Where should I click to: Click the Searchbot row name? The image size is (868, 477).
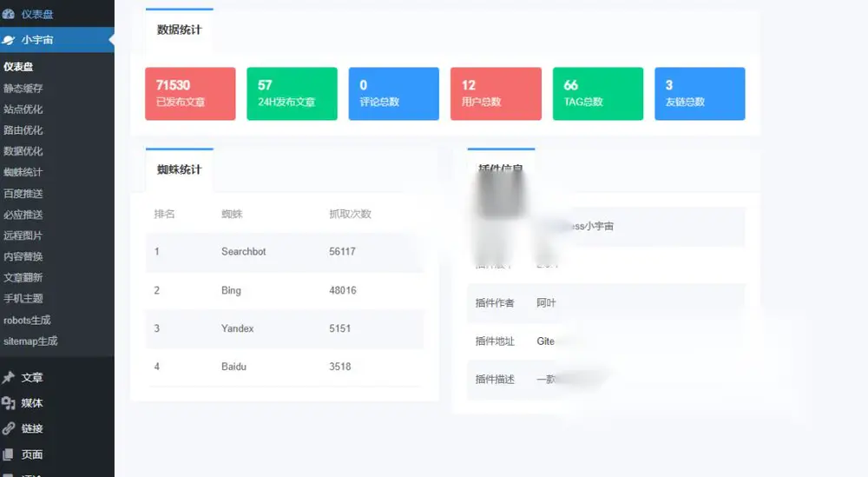click(244, 251)
